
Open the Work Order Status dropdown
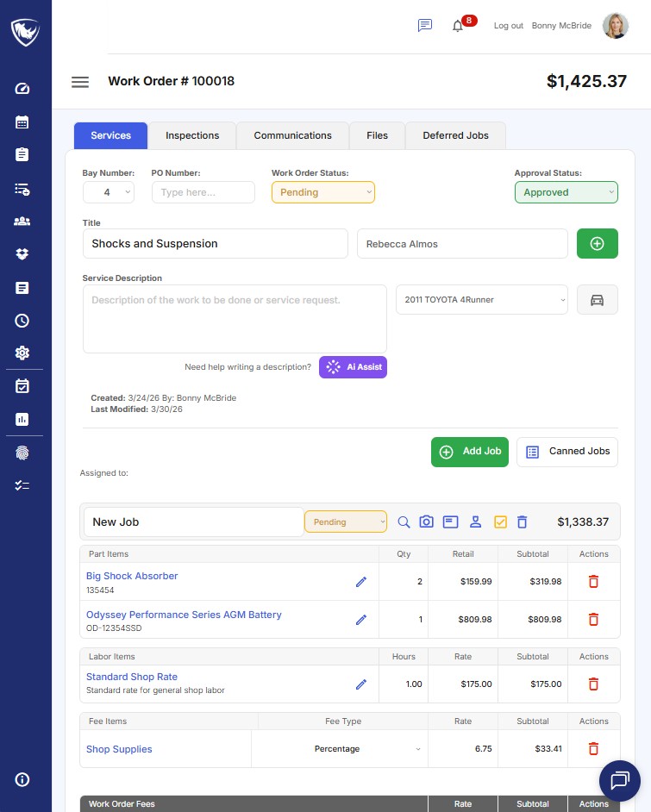[323, 192]
